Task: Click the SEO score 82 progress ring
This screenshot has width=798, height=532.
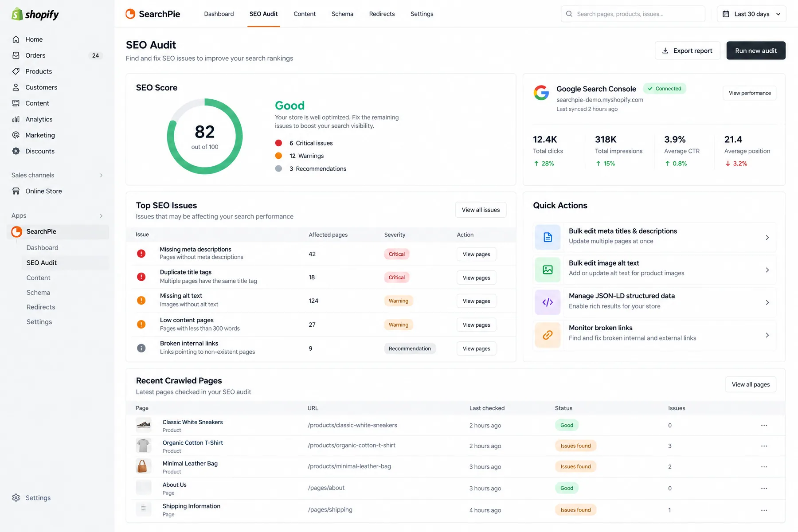Action: [205, 136]
